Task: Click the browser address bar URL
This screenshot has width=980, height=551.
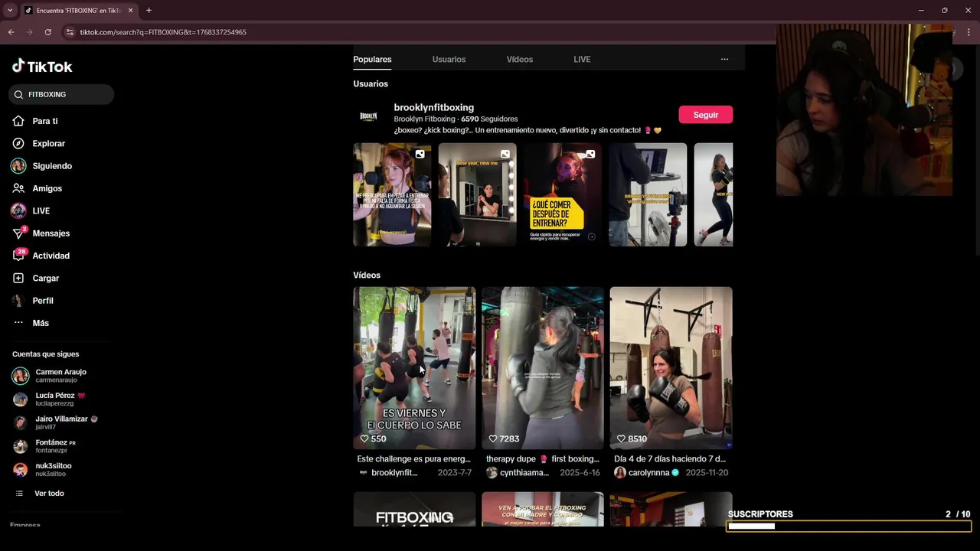Action: pyautogui.click(x=163, y=32)
